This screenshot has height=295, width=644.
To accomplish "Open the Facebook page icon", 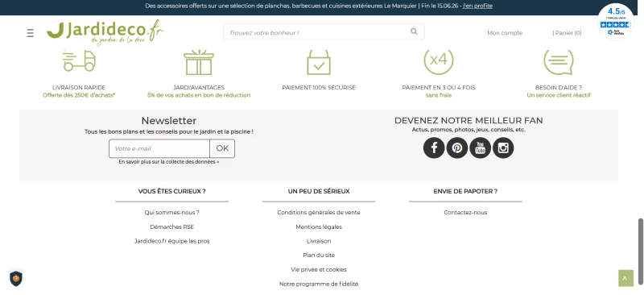I will click(434, 147).
